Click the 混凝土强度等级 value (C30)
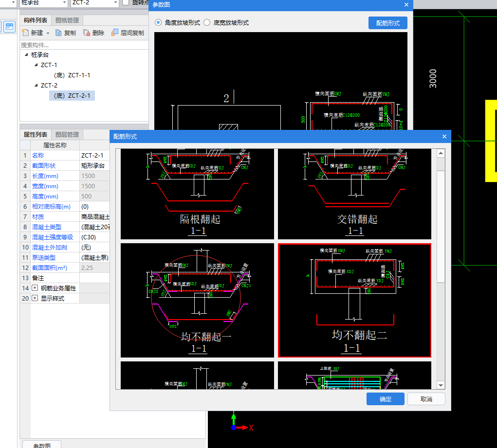Screen dimensions: 497x448 pyautogui.click(x=89, y=237)
